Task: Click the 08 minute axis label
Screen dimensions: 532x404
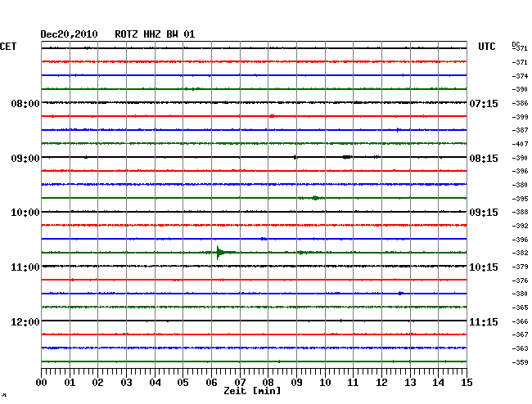Action: 268,383
